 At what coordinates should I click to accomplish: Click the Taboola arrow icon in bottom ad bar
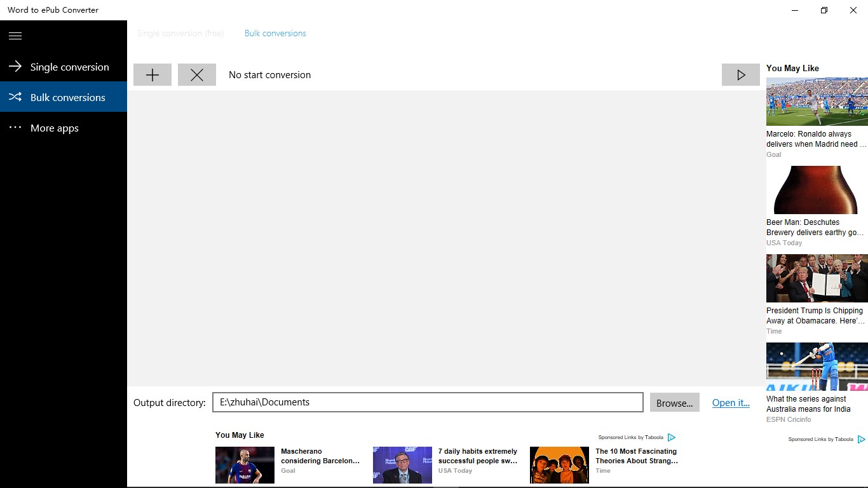tap(671, 437)
